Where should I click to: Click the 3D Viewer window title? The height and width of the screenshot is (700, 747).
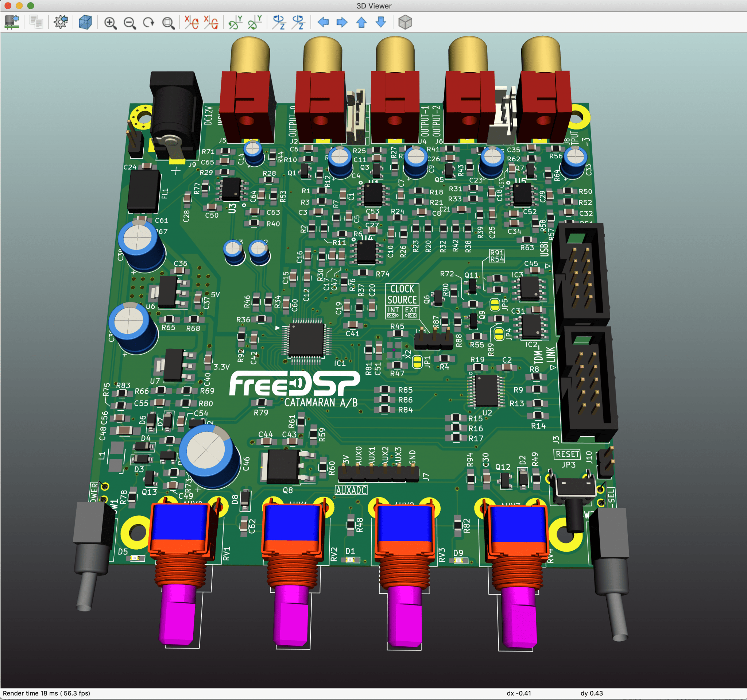click(374, 5)
